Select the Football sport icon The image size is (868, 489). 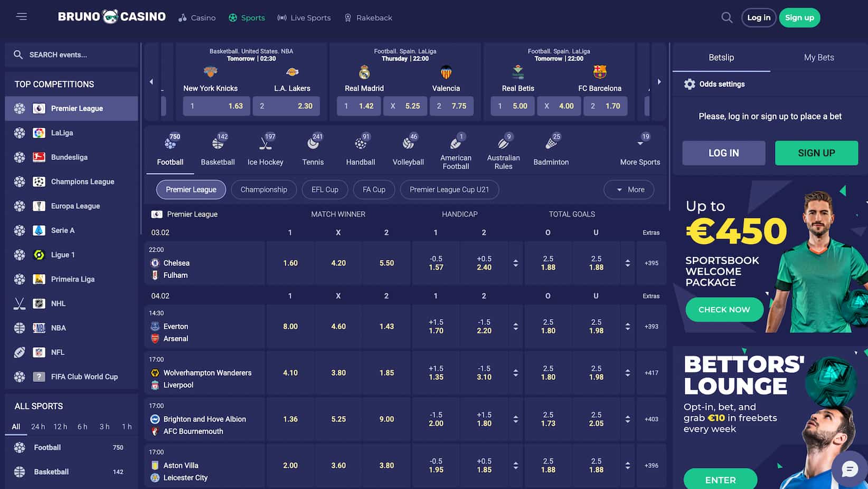[x=170, y=143]
